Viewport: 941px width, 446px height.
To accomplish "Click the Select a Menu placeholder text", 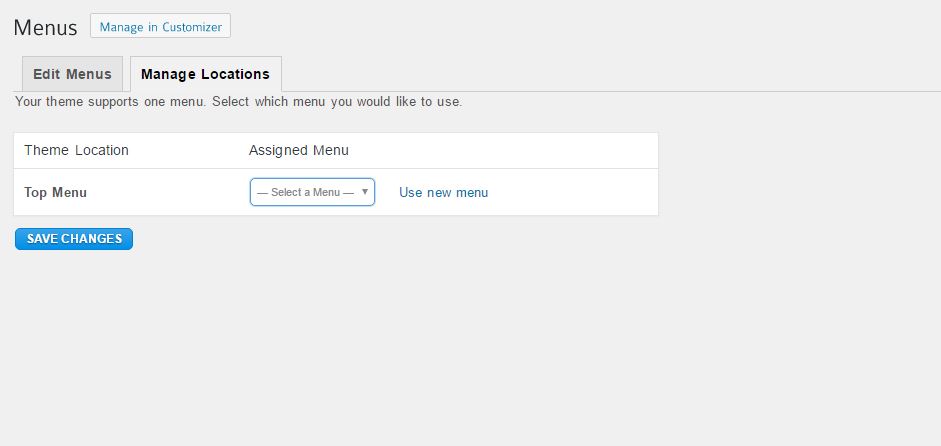I will 305,193.
